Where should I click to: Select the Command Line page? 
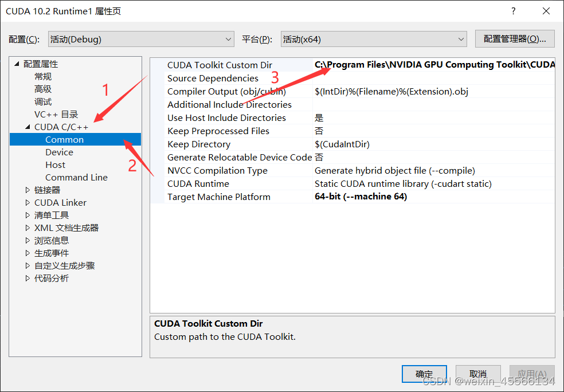(75, 177)
